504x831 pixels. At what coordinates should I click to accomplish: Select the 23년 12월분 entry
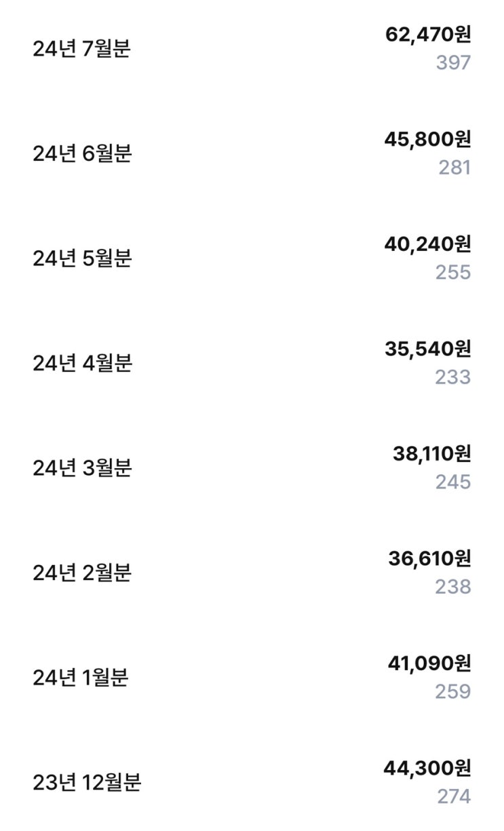(x=252, y=782)
